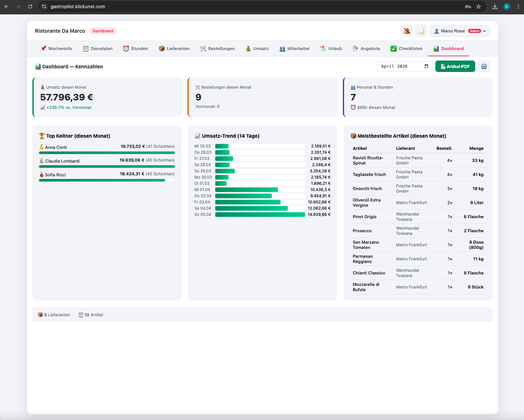Click the site info icon in address bar
This screenshot has width=524, height=420.
click(44, 7)
